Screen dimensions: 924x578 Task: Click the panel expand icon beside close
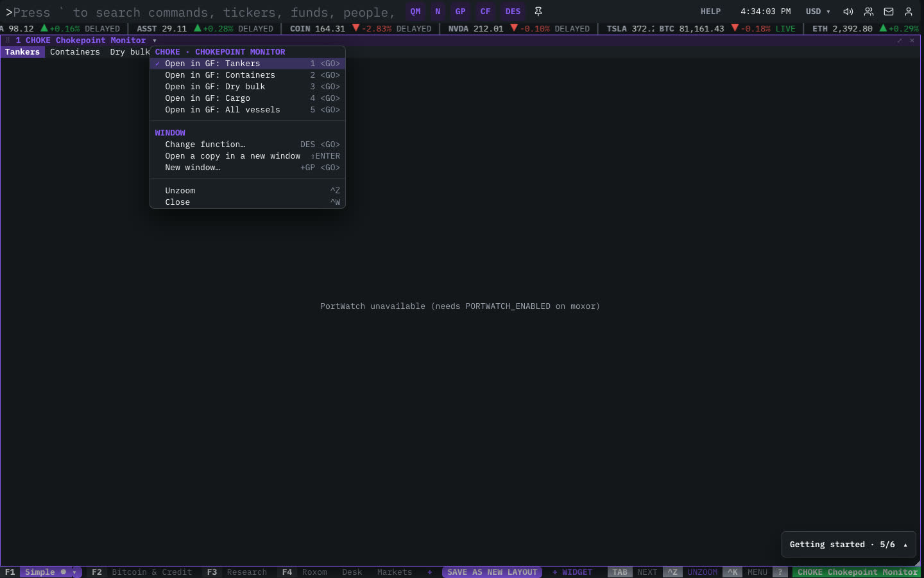[900, 40]
